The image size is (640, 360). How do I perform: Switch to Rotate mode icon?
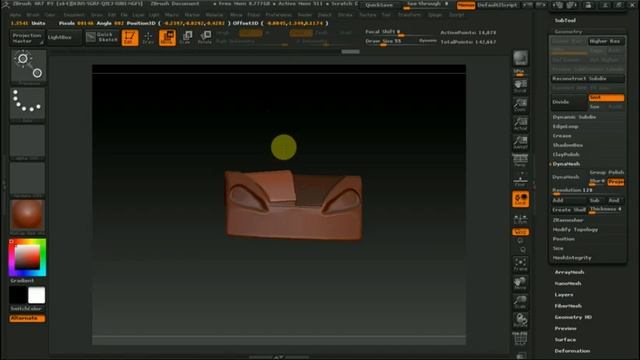point(205,38)
